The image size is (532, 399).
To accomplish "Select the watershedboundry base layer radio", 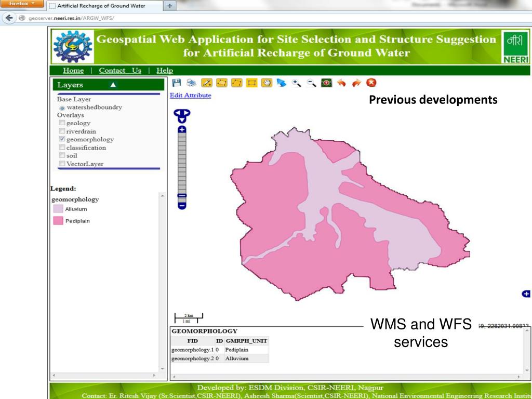I will (62, 108).
